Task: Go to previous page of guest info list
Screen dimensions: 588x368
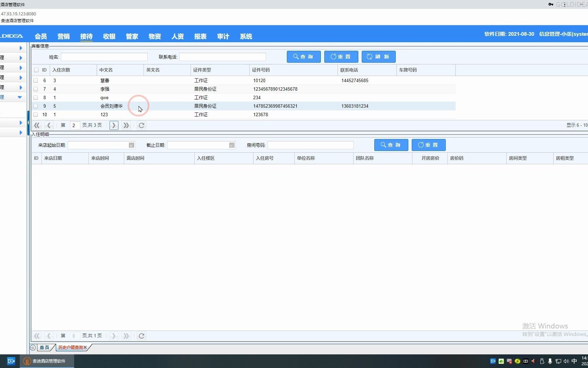Action: point(49,125)
